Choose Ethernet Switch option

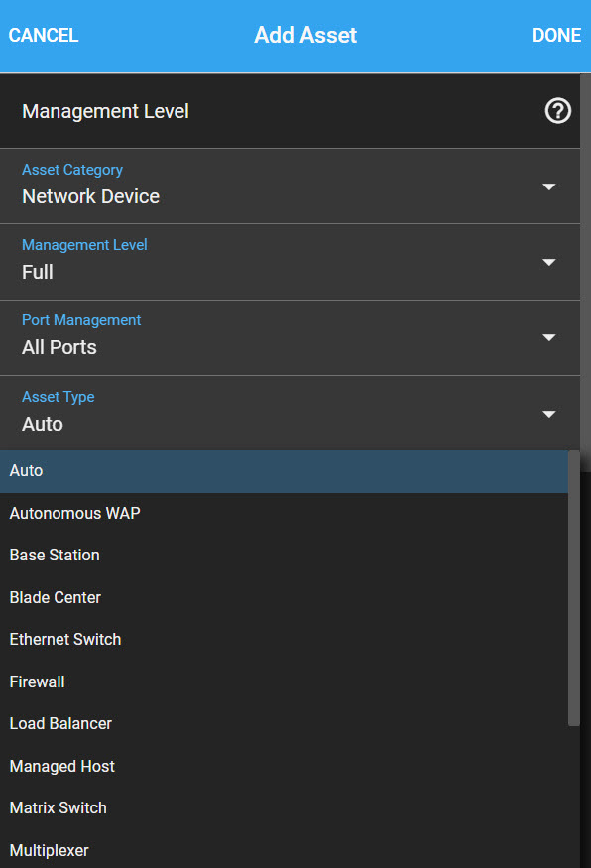pos(284,640)
